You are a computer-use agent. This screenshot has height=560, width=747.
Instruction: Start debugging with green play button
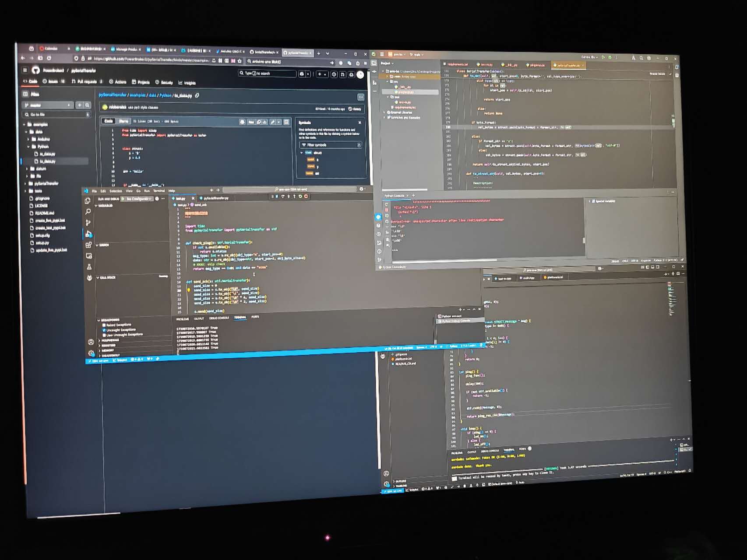point(123,199)
